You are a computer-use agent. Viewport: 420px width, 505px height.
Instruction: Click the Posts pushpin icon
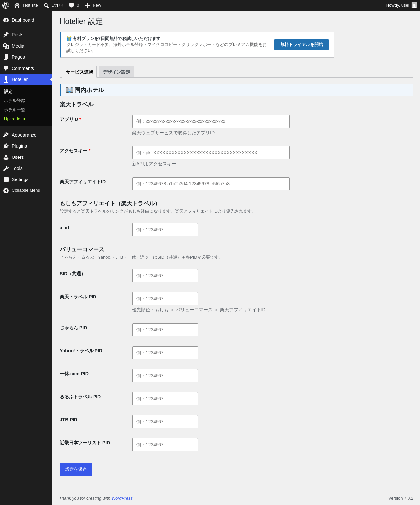[6, 35]
